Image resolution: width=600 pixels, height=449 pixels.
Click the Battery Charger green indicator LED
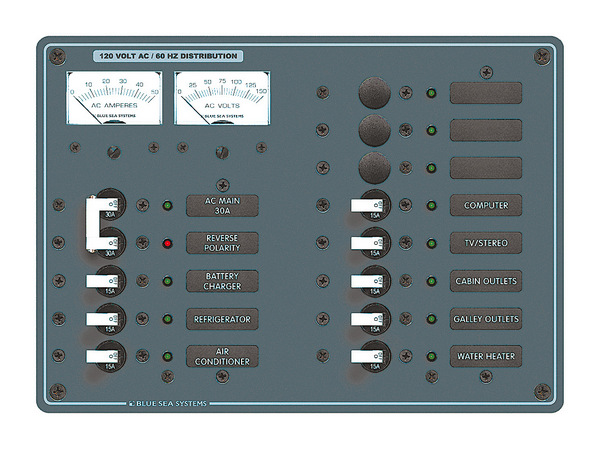point(167,281)
